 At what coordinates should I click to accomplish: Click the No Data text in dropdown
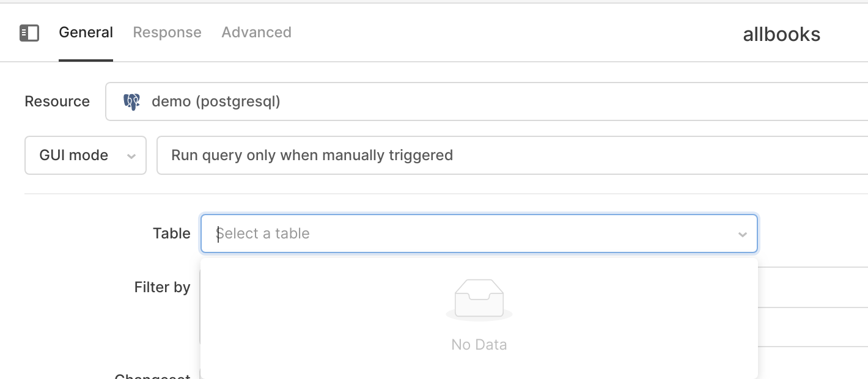[479, 345]
